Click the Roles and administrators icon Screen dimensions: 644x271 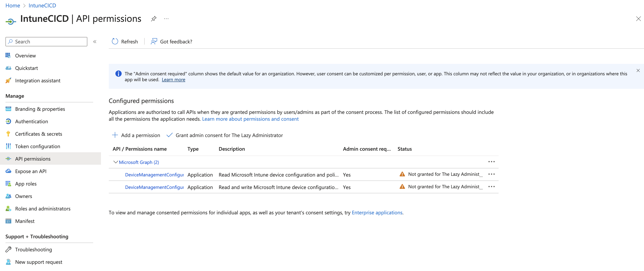point(8,209)
